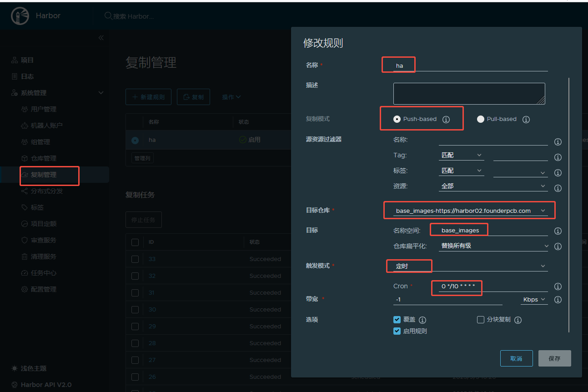Select Push-based replication mode
This screenshot has width=588, height=392.
[397, 119]
